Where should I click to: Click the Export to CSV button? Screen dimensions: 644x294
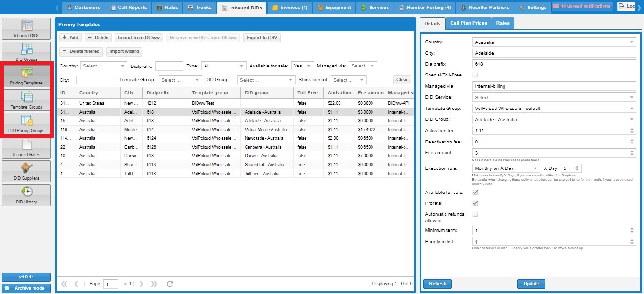(262, 38)
